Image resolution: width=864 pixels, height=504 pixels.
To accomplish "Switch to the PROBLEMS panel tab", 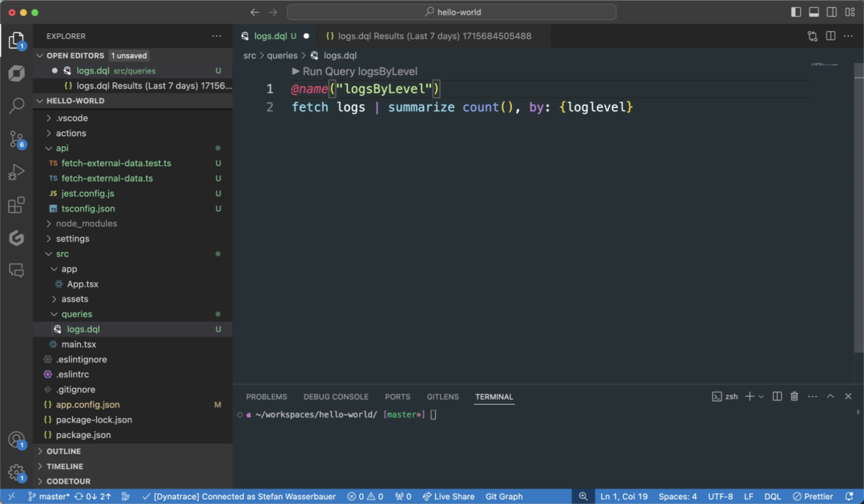I will 266,397.
